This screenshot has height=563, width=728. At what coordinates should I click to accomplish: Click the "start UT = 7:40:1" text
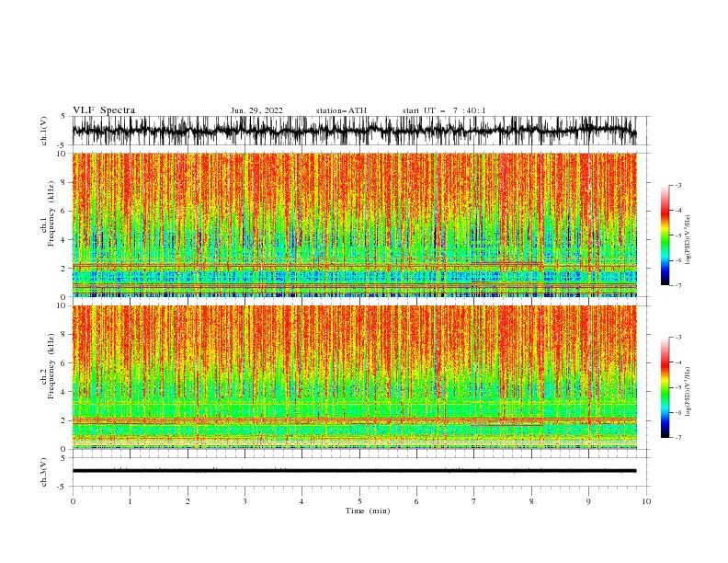[444, 110]
